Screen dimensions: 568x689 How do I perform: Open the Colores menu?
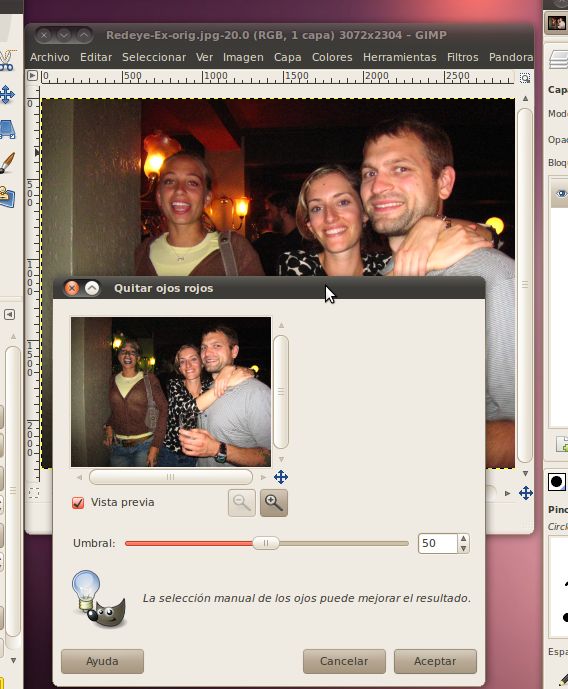[332, 57]
